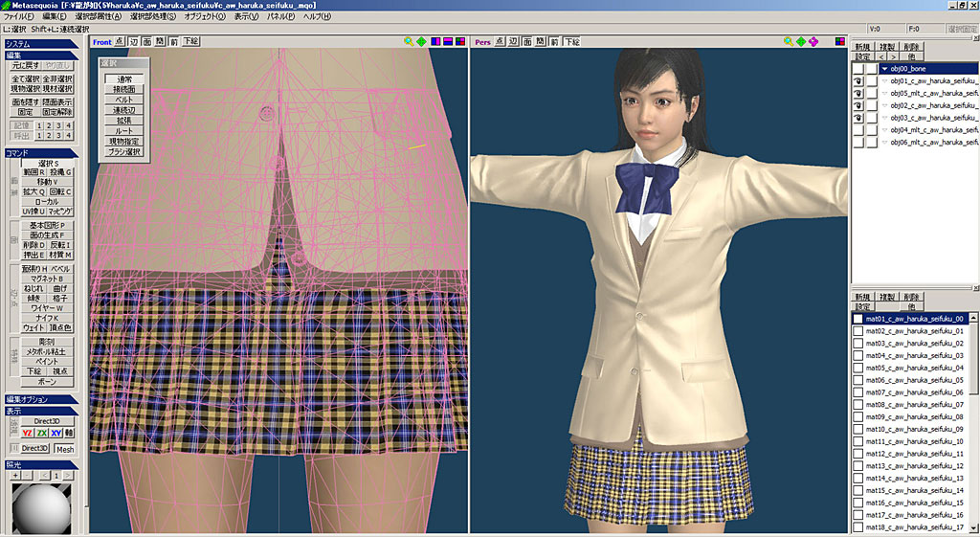Select the XY view axis button
This screenshot has height=537, width=980.
tap(56, 433)
